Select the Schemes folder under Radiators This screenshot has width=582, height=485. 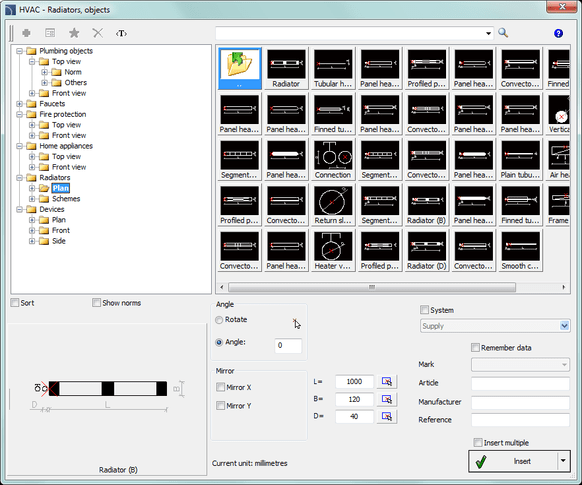[x=66, y=199]
